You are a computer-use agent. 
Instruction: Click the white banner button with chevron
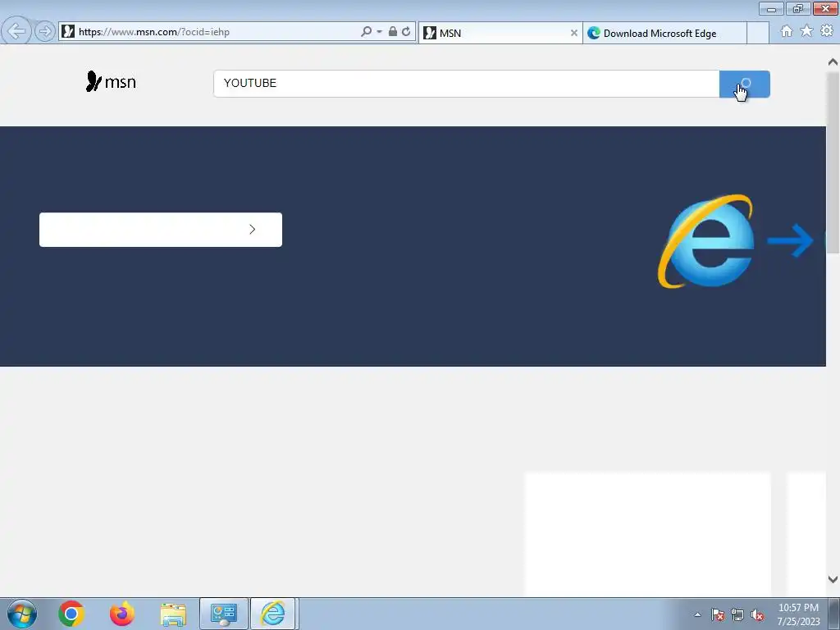(161, 230)
